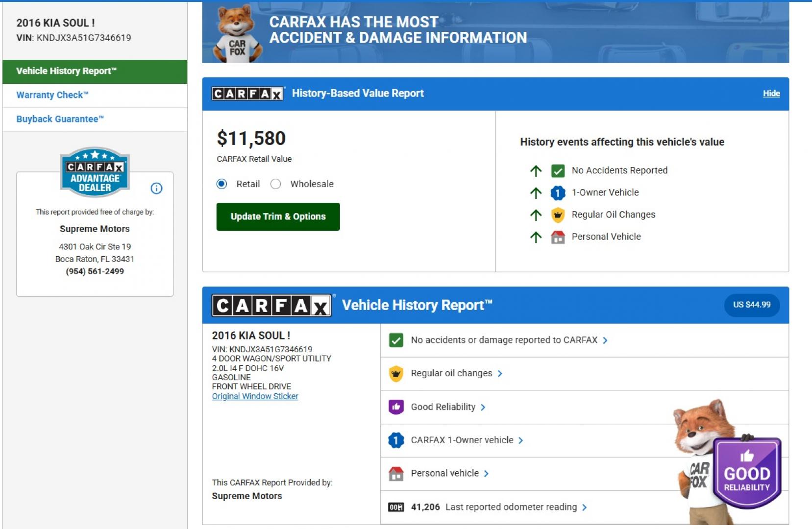812x529 pixels.
Task: Click the CARFAX Advantage Dealer badge
Action: point(95,172)
